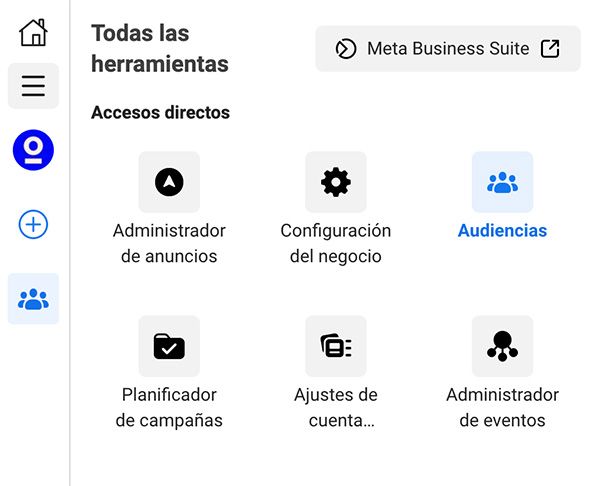600x486 pixels.
Task: Open Administrador de anuncios shortcut icon
Action: (169, 182)
